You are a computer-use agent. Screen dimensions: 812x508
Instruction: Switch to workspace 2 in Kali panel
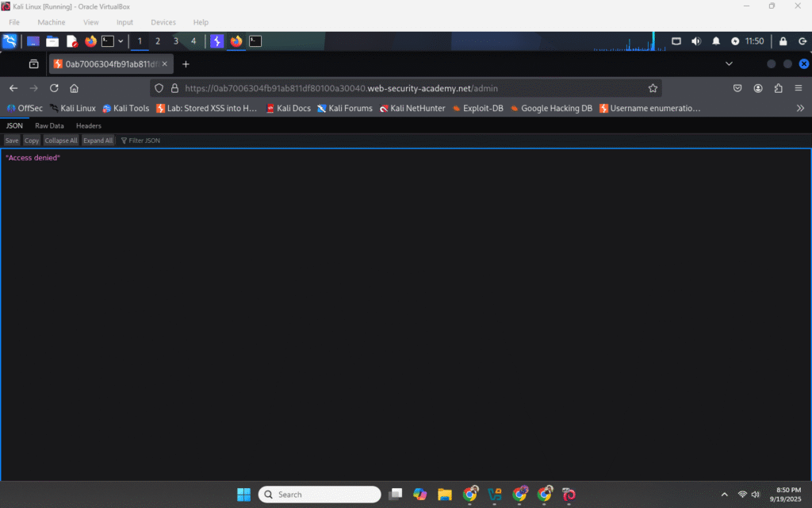(158, 41)
